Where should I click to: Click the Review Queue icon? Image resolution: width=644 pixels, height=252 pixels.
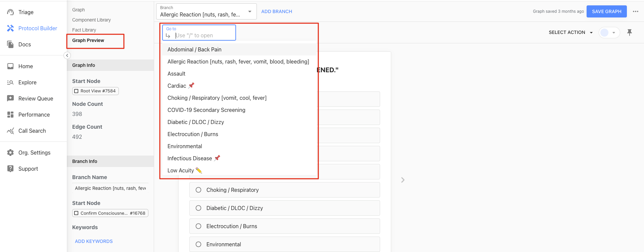click(10, 98)
